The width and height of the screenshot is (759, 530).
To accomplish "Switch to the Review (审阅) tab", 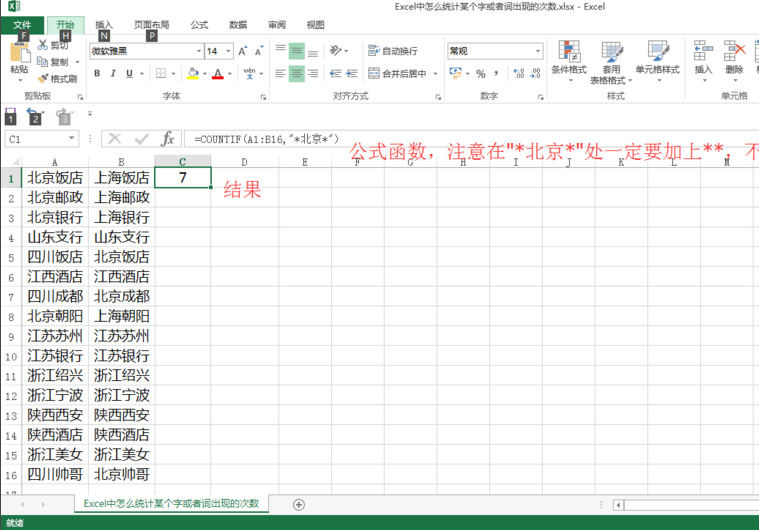I will point(277,25).
